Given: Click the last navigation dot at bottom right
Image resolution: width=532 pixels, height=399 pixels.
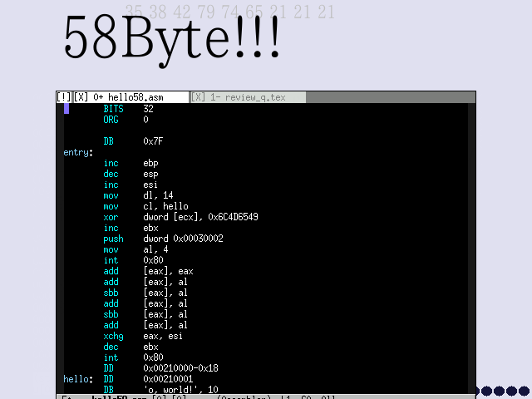Looking at the screenshot, I should [x=524, y=391].
